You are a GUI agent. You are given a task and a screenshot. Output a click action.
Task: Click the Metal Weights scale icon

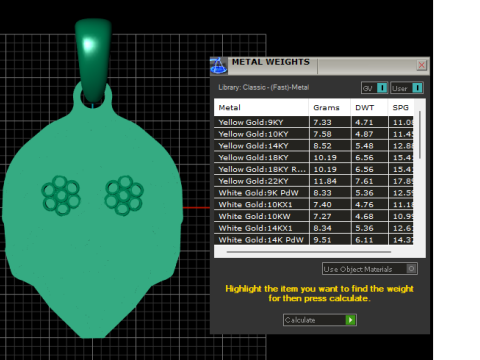pyautogui.click(x=219, y=65)
